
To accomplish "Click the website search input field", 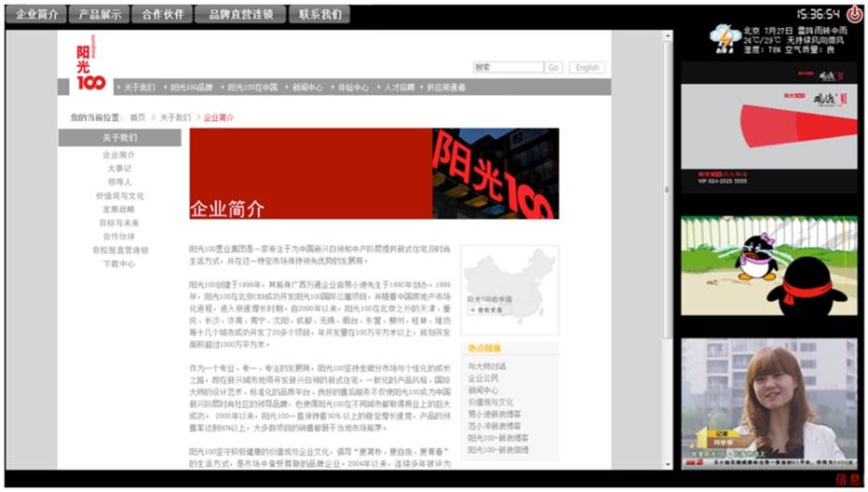I will coord(508,68).
